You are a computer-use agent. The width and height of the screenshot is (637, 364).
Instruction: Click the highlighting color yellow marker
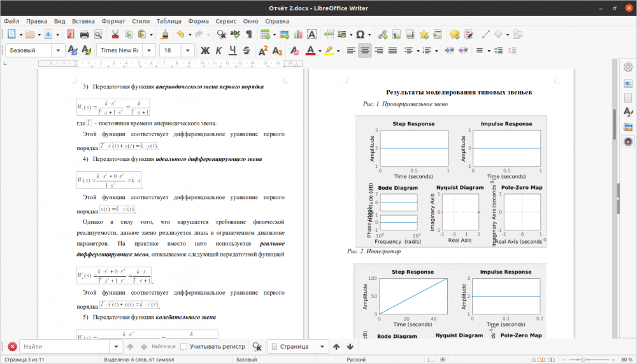(x=329, y=50)
